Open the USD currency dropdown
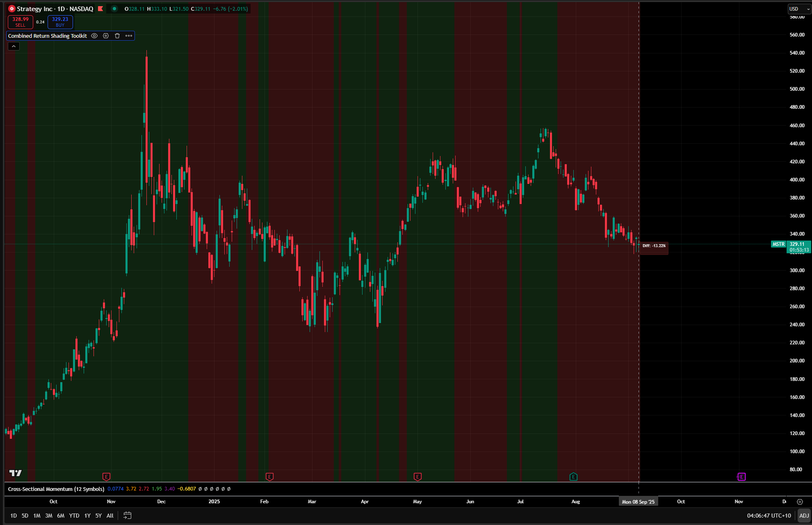Viewport: 812px width, 525px height. (x=799, y=9)
